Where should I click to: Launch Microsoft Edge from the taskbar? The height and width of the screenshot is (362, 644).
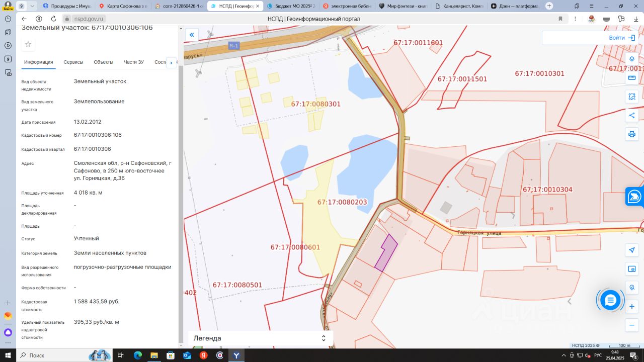pos(137,355)
